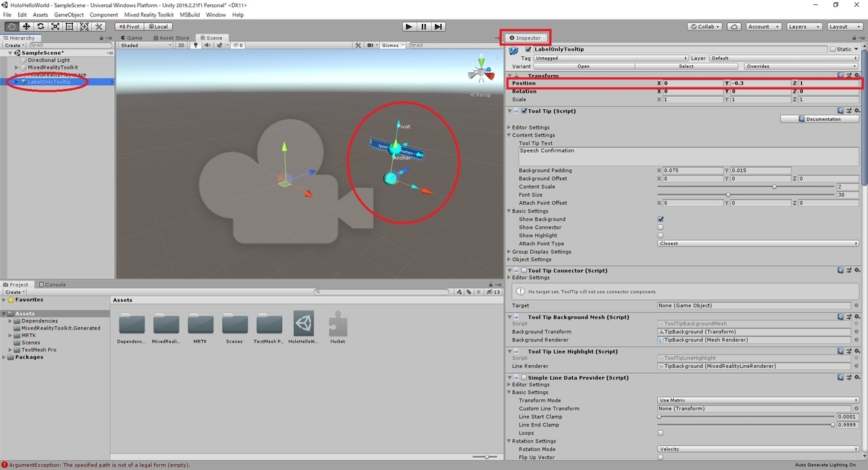This screenshot has height=470, width=868.
Task: Open the scene effects image icon
Action: (x=218, y=45)
